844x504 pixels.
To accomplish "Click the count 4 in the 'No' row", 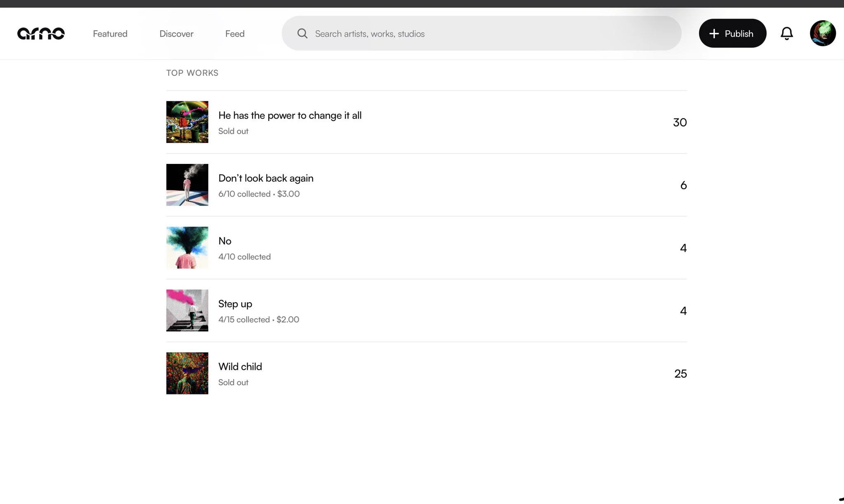I will coord(683,248).
